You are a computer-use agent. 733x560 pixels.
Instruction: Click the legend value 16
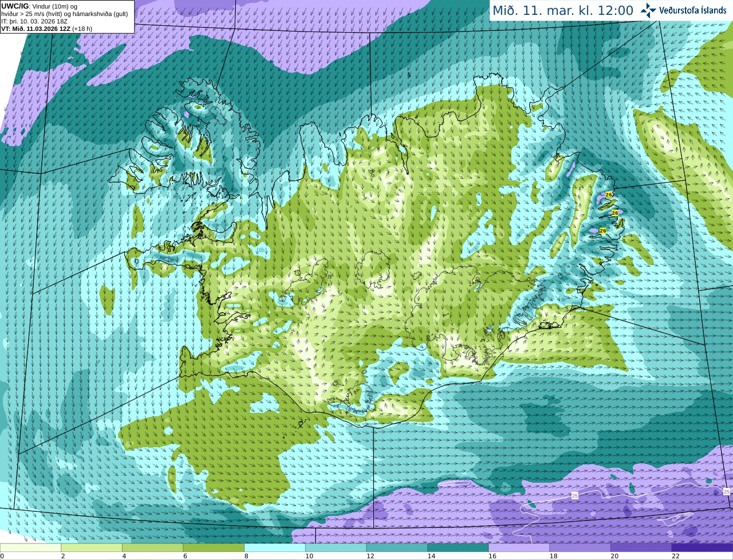pyautogui.click(x=492, y=556)
